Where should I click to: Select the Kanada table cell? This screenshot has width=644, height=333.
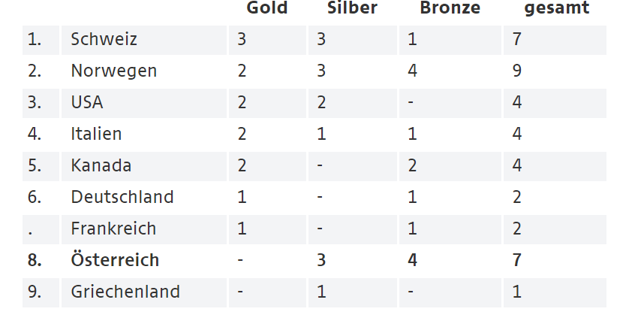pyautogui.click(x=101, y=166)
